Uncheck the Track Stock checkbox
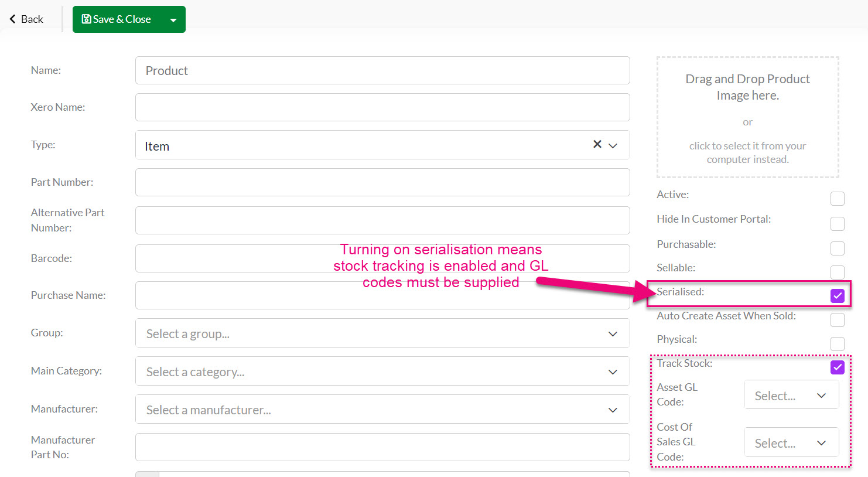The image size is (868, 477). pyautogui.click(x=838, y=367)
